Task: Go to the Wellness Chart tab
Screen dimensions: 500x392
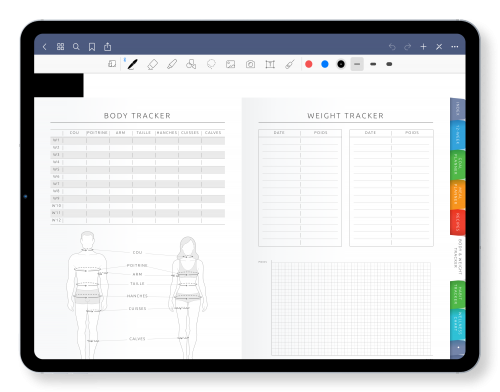Action: [x=457, y=325]
